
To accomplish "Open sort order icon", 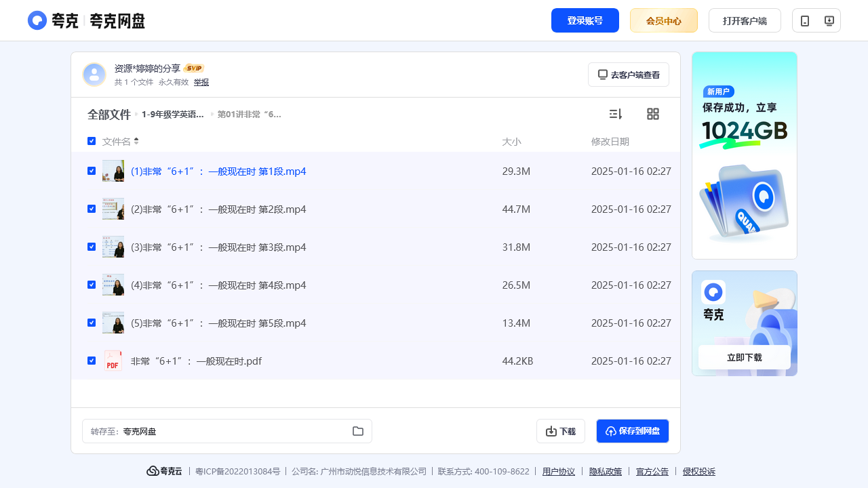I will [x=616, y=114].
